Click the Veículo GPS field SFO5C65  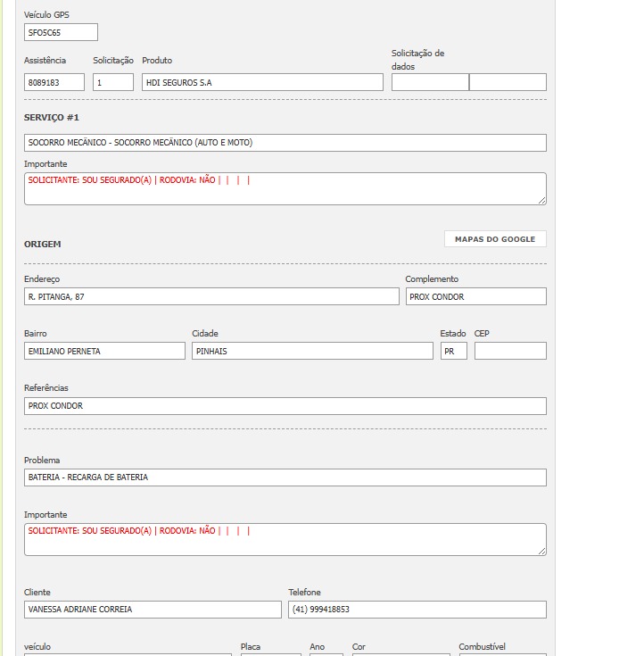61,32
